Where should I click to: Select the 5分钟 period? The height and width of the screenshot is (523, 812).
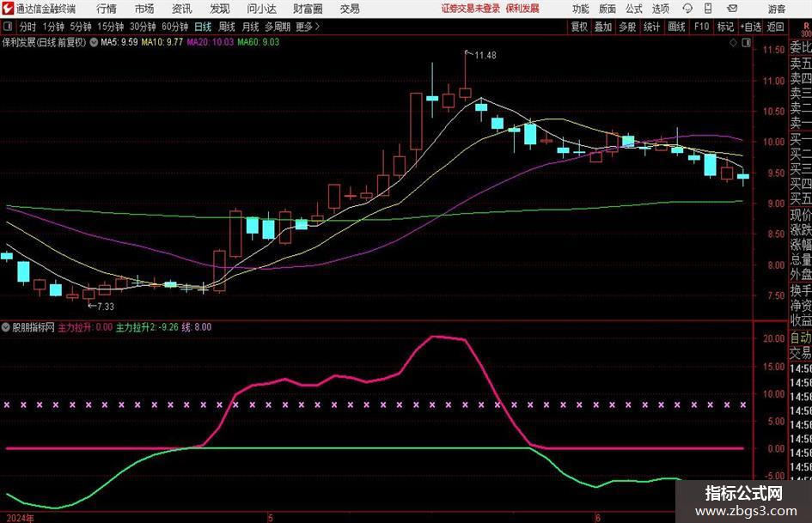pos(81,27)
